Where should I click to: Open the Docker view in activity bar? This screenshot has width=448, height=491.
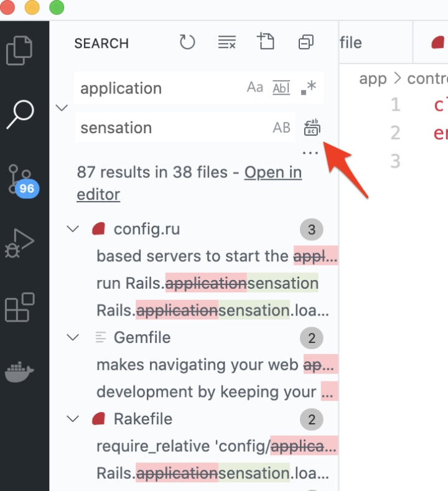tap(19, 372)
